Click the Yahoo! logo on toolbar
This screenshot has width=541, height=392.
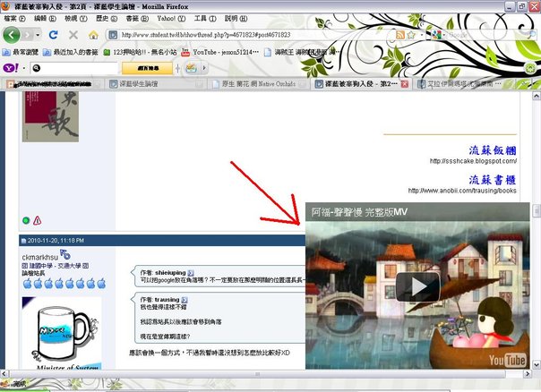click(11, 68)
